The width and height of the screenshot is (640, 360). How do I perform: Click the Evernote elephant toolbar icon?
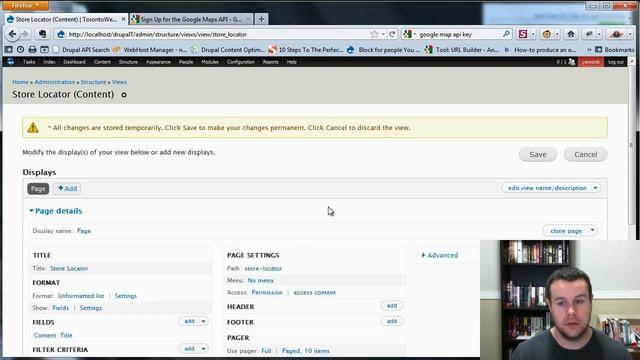(x=42, y=34)
